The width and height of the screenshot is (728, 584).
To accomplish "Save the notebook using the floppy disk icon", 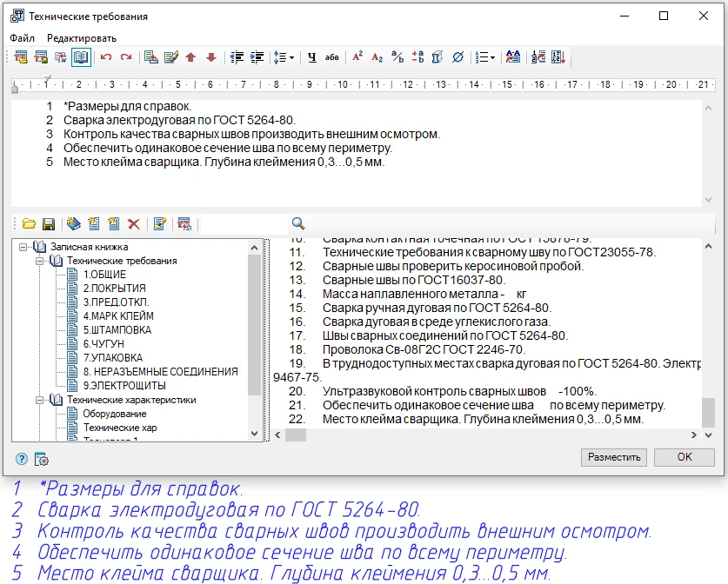I will (x=49, y=224).
